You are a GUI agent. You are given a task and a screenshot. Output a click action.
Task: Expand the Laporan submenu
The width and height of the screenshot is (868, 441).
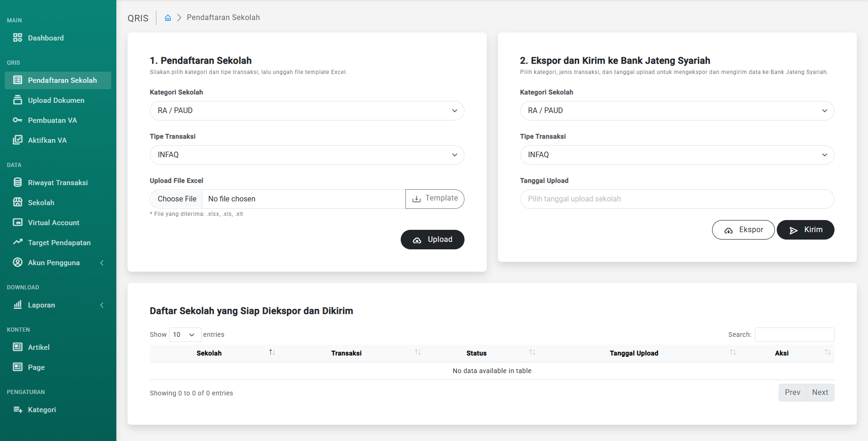click(x=101, y=305)
